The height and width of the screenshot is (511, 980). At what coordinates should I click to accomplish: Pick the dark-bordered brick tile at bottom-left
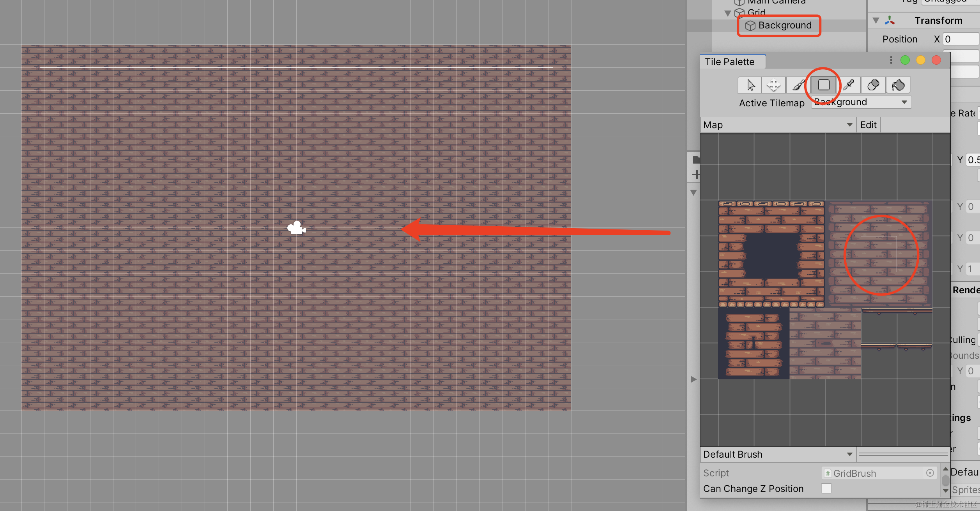754,344
